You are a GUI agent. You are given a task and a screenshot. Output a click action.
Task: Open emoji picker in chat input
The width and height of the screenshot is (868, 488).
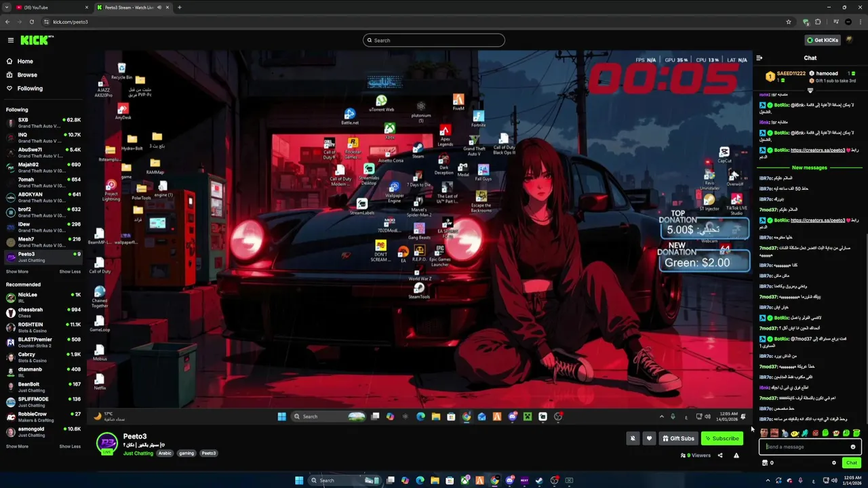point(853,447)
